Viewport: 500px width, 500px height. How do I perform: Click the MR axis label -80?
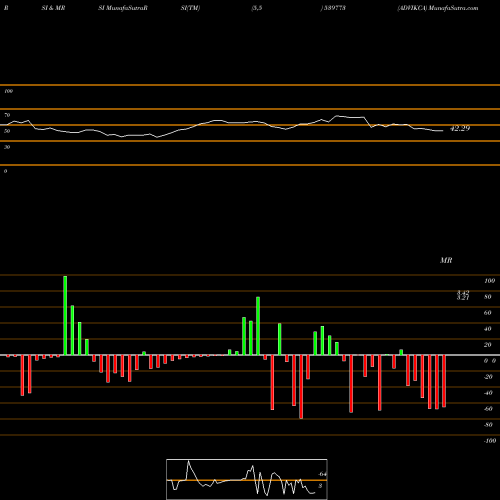coord(488,425)
